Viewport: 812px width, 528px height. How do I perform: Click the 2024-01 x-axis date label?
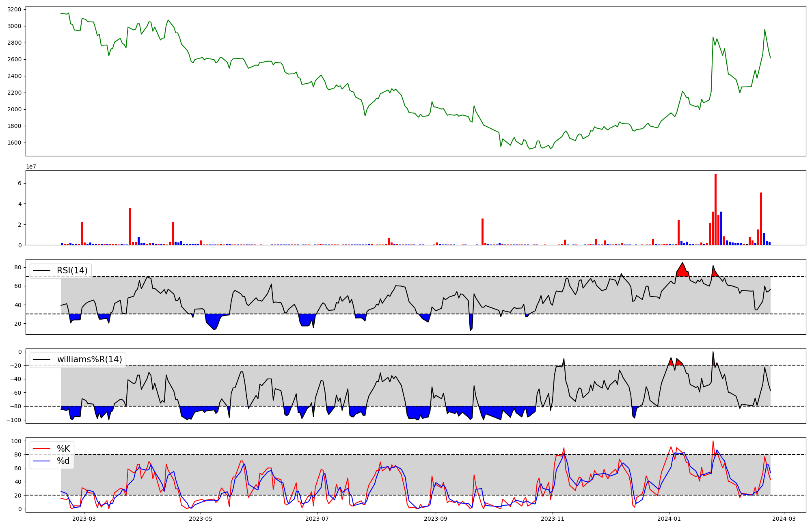[669, 519]
